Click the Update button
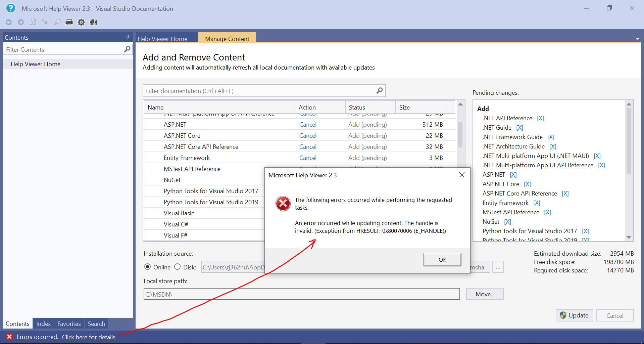This screenshot has height=344, width=644. coord(574,315)
